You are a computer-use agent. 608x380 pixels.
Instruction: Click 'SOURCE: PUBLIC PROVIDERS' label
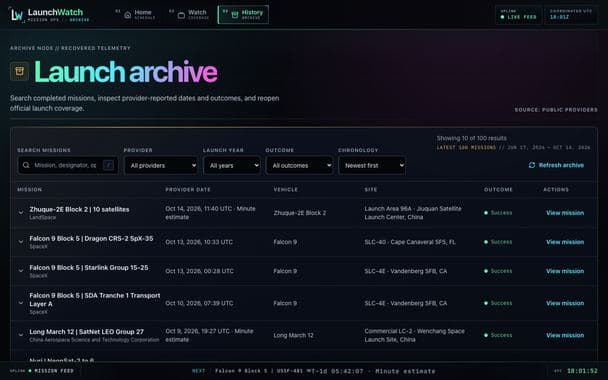coord(556,110)
